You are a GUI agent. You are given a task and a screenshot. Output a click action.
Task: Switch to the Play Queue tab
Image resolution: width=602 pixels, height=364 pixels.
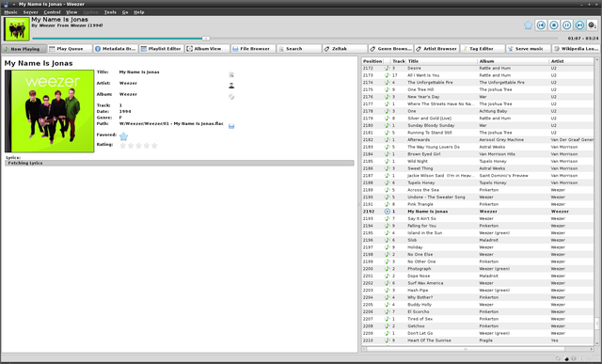pos(70,49)
